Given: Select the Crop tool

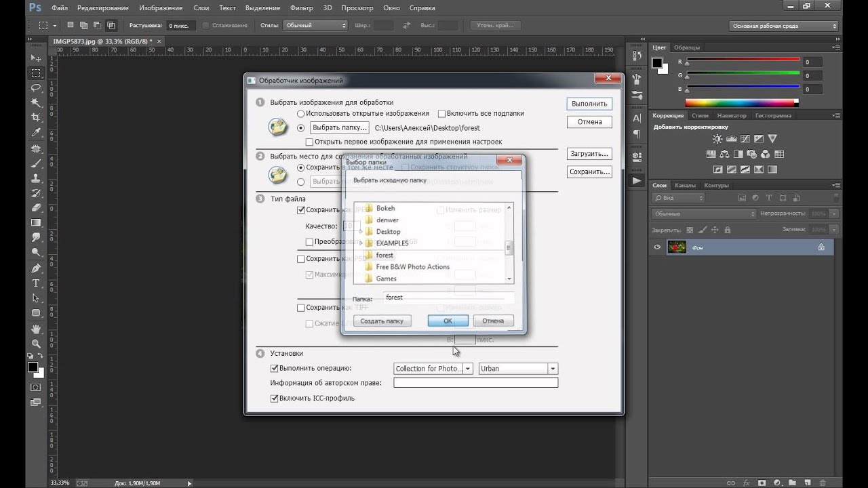Looking at the screenshot, I should pyautogui.click(x=36, y=117).
